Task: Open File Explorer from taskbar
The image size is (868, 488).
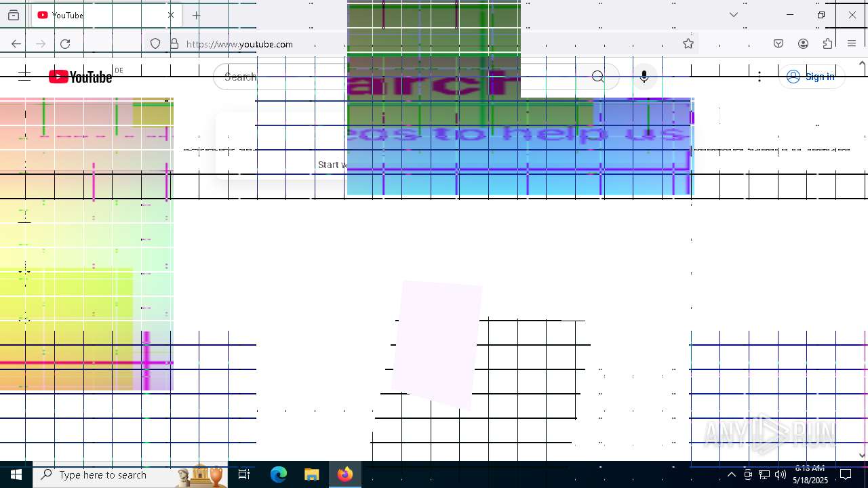Action: pyautogui.click(x=311, y=475)
